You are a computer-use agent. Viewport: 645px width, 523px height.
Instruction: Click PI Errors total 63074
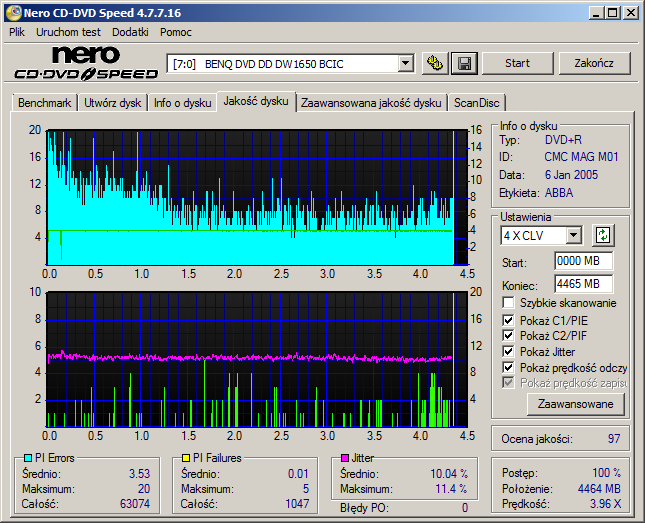pyautogui.click(x=135, y=504)
